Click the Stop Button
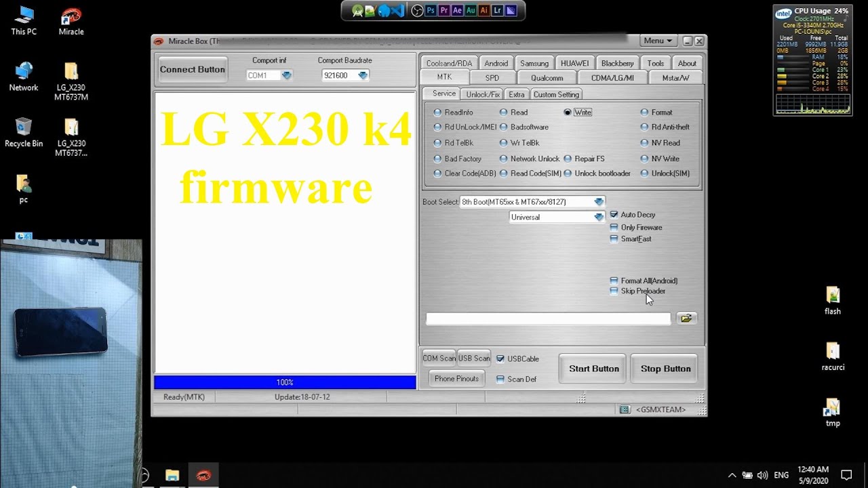Viewport: 868px width, 488px height. pos(666,369)
